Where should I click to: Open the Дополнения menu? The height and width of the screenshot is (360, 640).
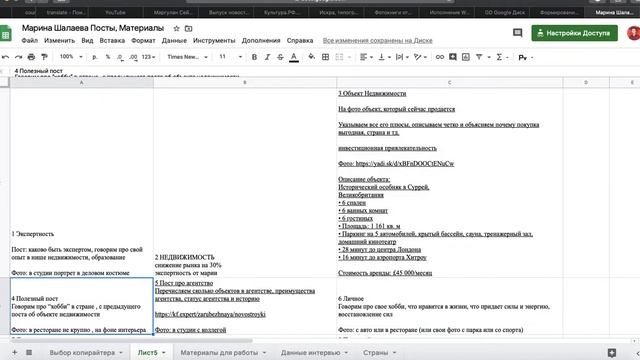(261, 40)
